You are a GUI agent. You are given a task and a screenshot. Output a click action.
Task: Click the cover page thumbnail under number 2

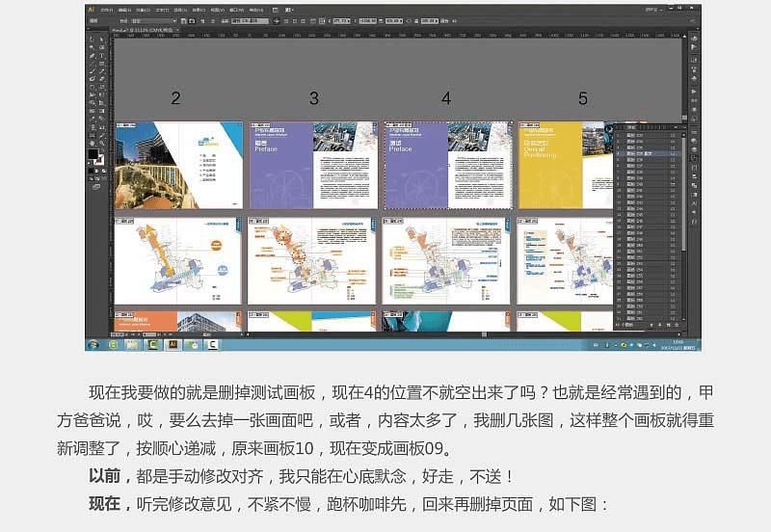(178, 165)
